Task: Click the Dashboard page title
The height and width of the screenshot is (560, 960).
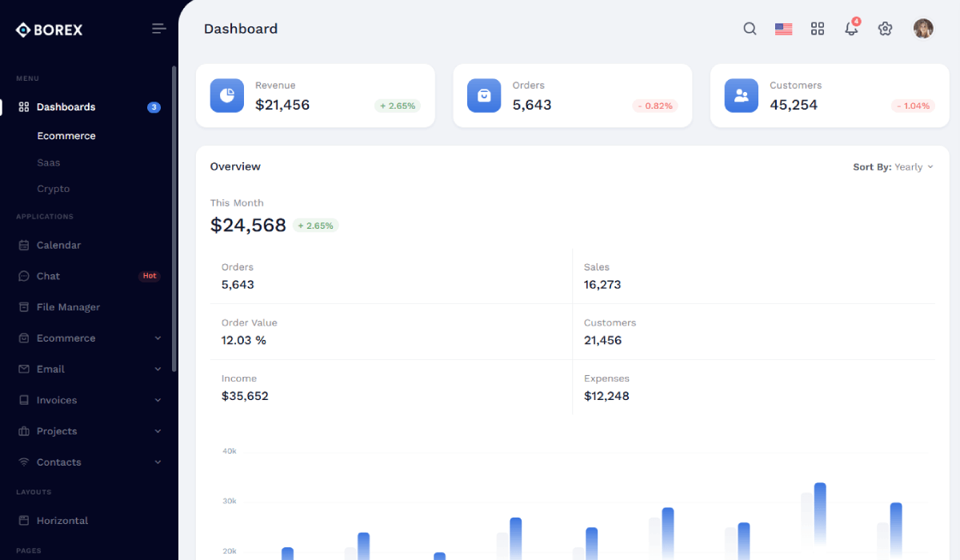Action: [241, 29]
